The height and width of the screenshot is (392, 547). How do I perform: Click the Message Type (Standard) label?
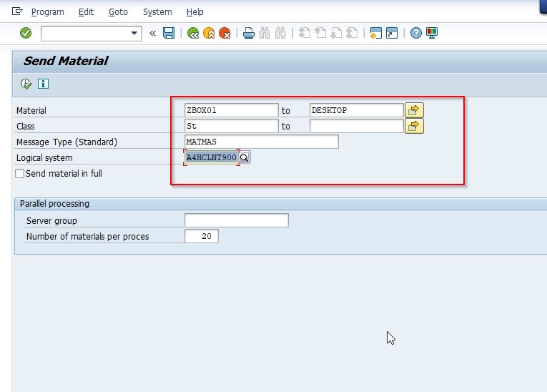point(66,142)
